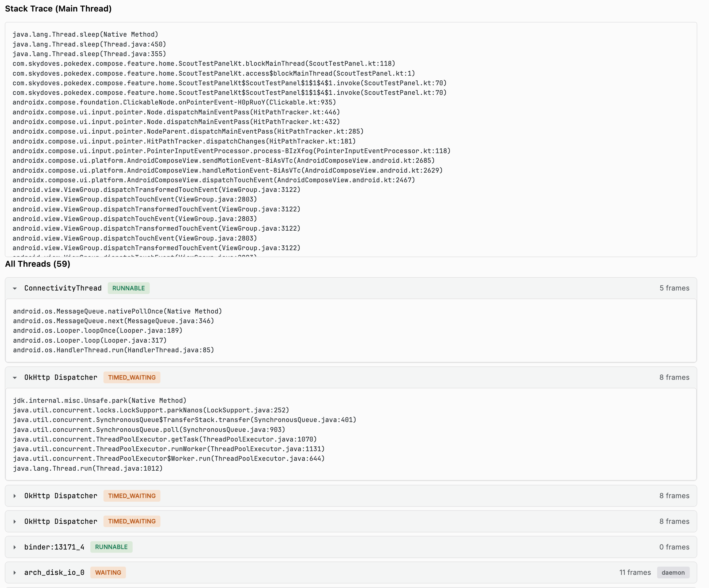Click the 'Stack Trace (Main Thread)' heading
The height and width of the screenshot is (588, 709).
[x=58, y=9]
